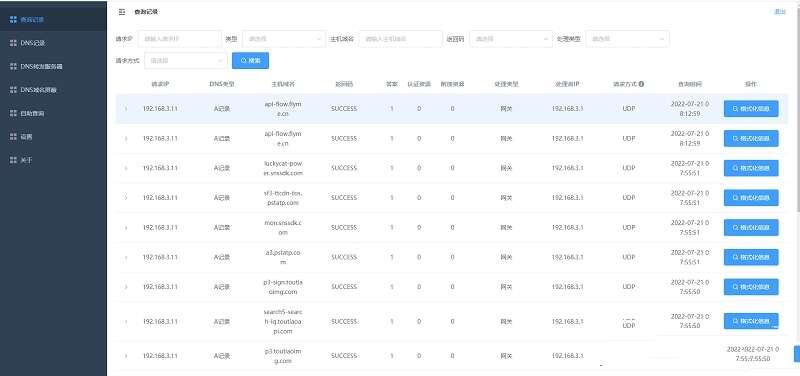Focus the 主机域名 hostname input field

click(401, 39)
